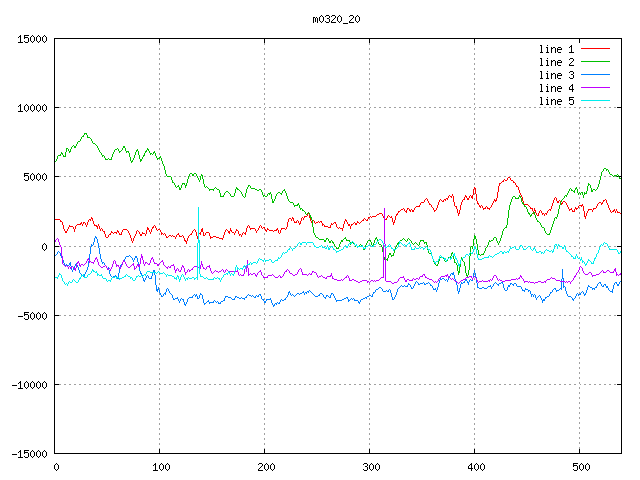Click the 5000 y-axis tick label

[34, 177]
